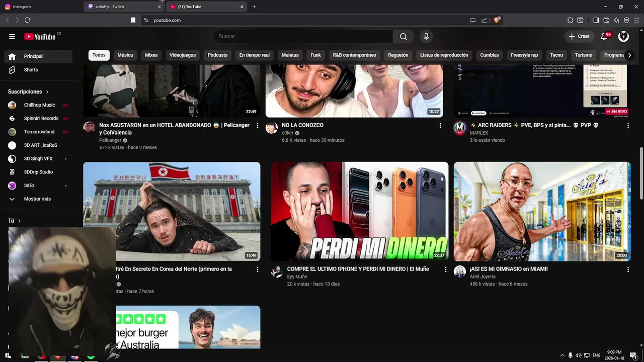Start voice search with the microphone
This screenshot has width=644, height=362.
(x=426, y=36)
